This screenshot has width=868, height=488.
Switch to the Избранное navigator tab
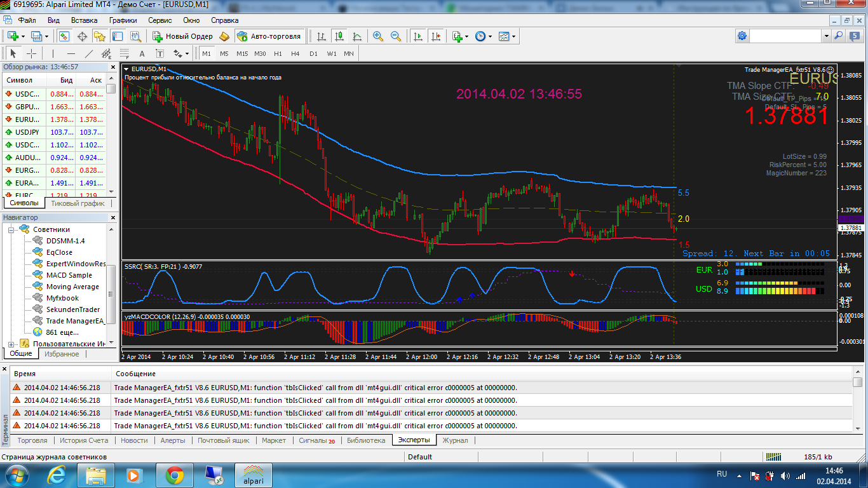pos(62,354)
